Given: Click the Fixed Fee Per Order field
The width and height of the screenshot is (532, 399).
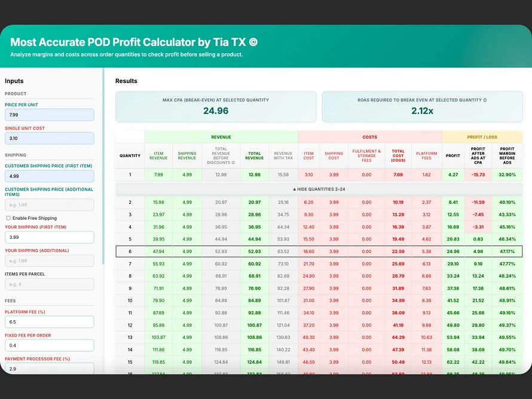Looking at the screenshot, I should click(49, 345).
